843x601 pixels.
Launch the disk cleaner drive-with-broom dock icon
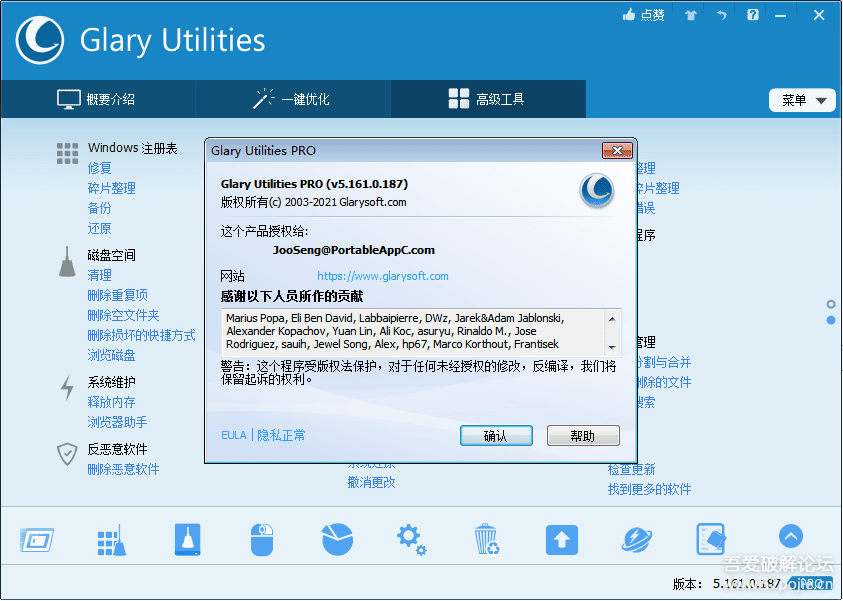click(188, 540)
